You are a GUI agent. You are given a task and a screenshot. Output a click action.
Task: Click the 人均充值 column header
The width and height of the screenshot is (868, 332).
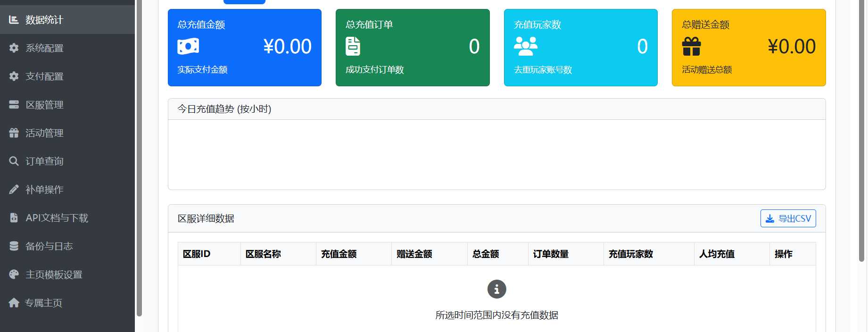(717, 254)
